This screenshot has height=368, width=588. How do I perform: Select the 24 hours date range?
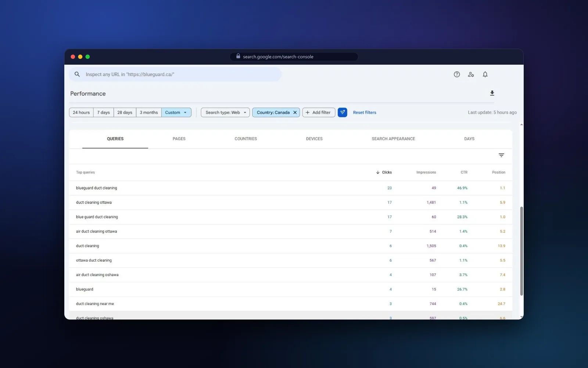[81, 113]
